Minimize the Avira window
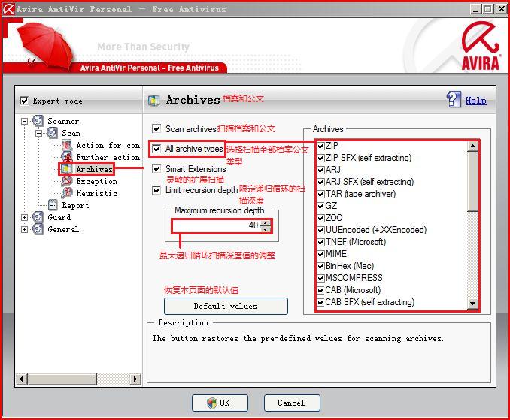The image size is (510, 420). (x=475, y=9)
